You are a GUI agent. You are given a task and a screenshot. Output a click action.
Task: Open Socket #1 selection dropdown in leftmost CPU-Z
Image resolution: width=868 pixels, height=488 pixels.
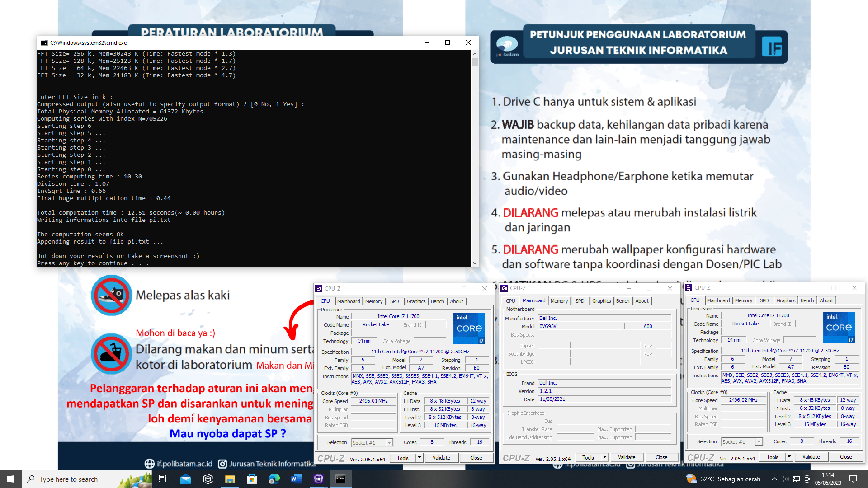[x=373, y=443]
